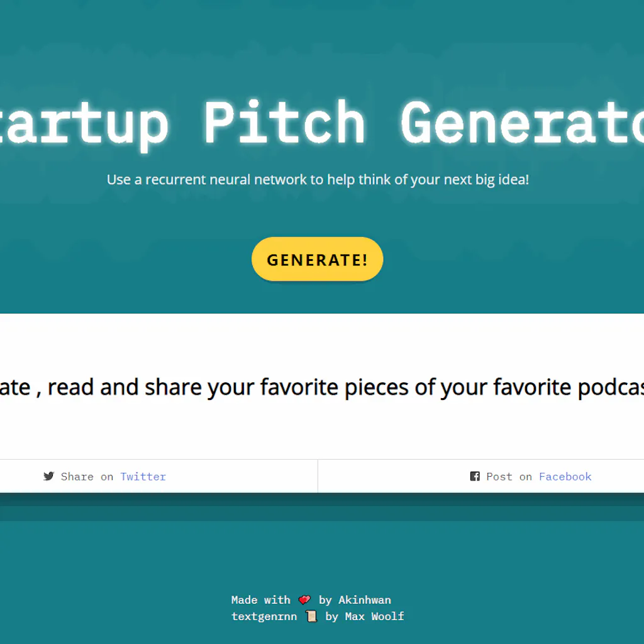The height and width of the screenshot is (644, 644).
Task: Click the Akinhwan credit link
Action: (365, 599)
